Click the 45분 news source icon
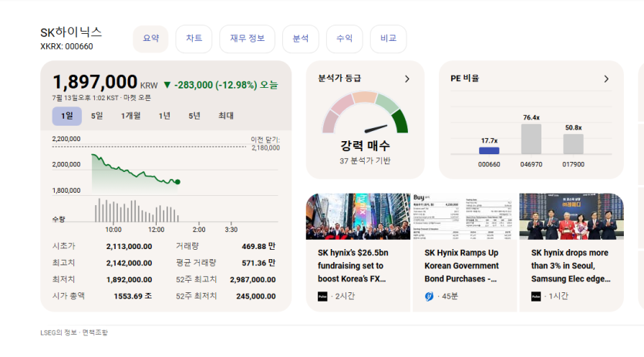644x357 pixels. (429, 296)
